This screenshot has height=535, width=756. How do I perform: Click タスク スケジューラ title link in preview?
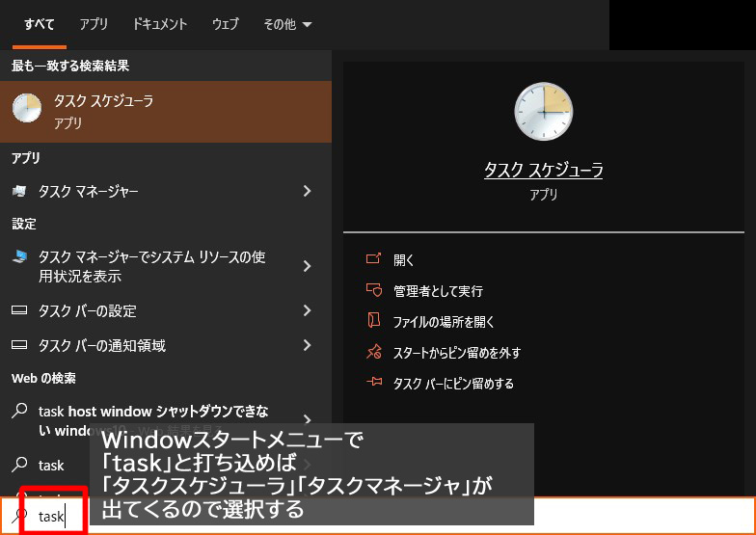(x=544, y=170)
